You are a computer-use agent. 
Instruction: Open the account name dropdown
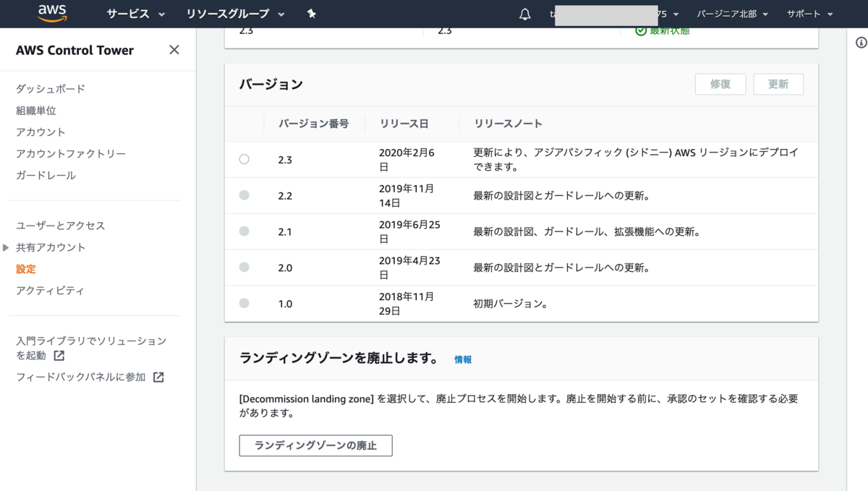[615, 14]
